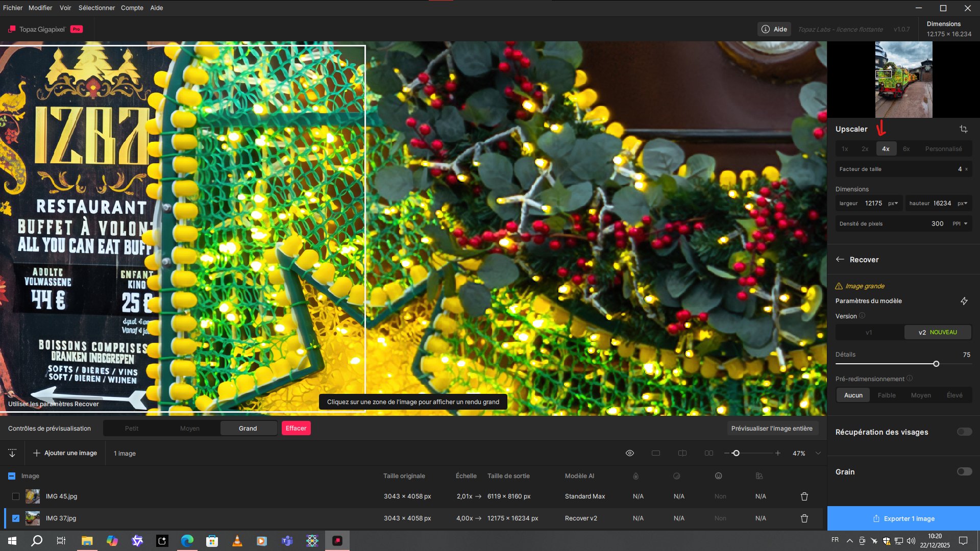Screen dimensions: 980x551
Task: Select the side-by-side view icon
Action: tap(709, 453)
